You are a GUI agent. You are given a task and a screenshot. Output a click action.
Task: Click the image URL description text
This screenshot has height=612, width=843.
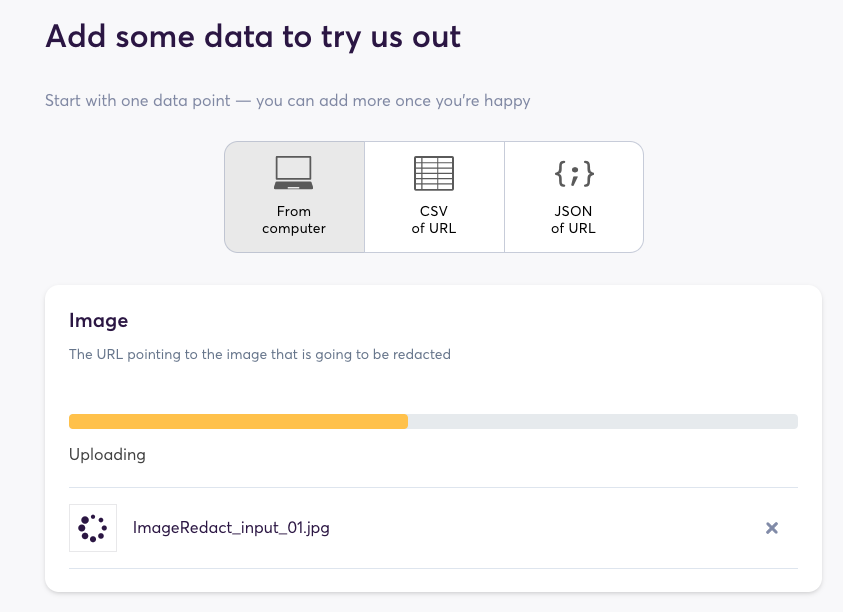pyautogui.click(x=260, y=354)
